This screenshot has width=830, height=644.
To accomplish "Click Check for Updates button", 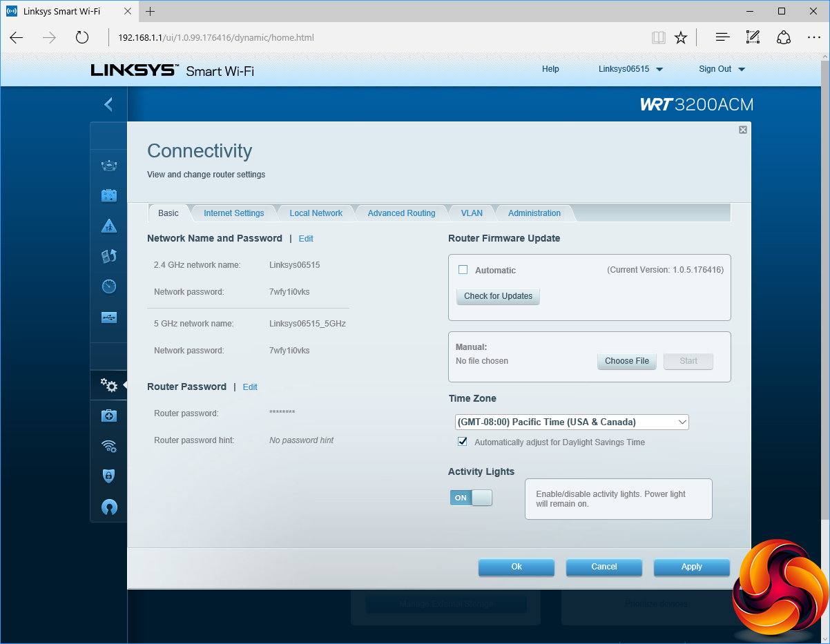I will (x=498, y=296).
